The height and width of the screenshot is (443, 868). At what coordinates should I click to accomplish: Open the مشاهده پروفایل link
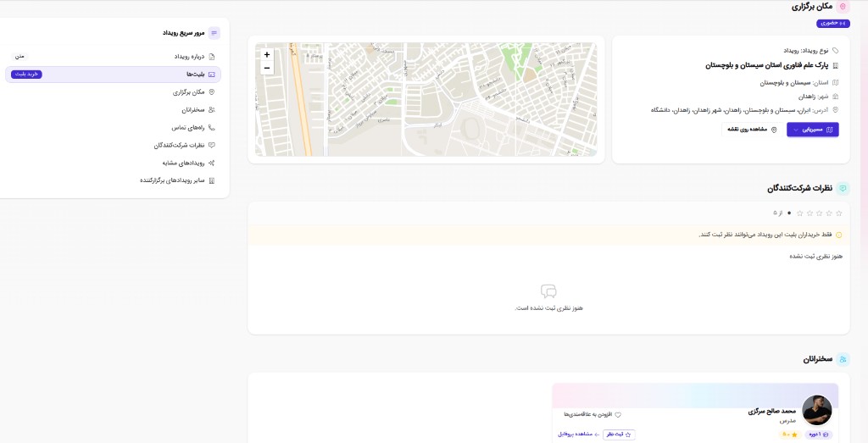pos(578,435)
